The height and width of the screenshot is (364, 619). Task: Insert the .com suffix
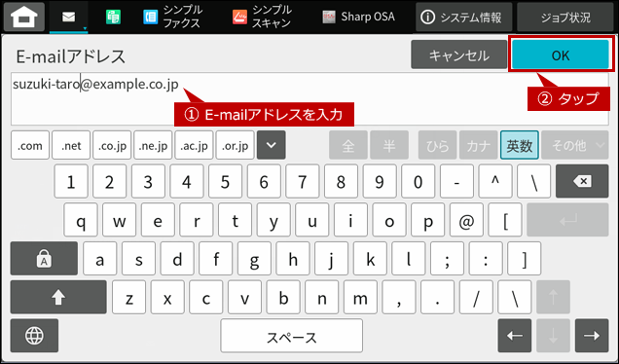(30, 145)
